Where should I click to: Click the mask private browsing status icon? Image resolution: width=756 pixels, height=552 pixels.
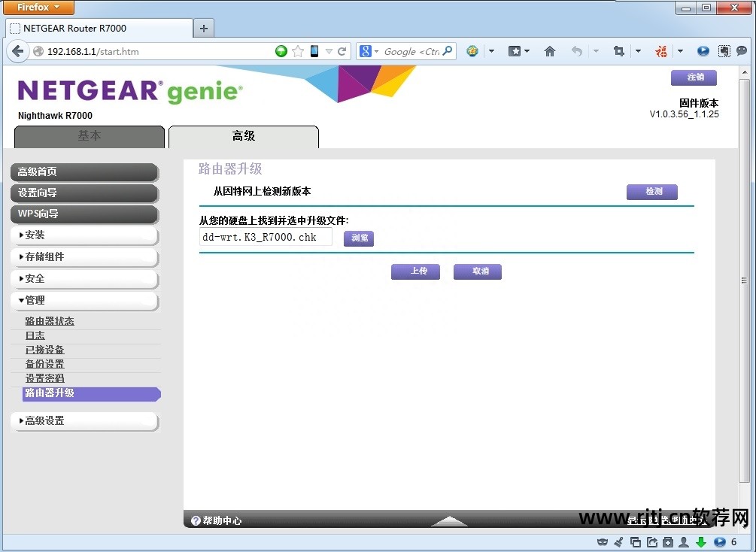[603, 542]
